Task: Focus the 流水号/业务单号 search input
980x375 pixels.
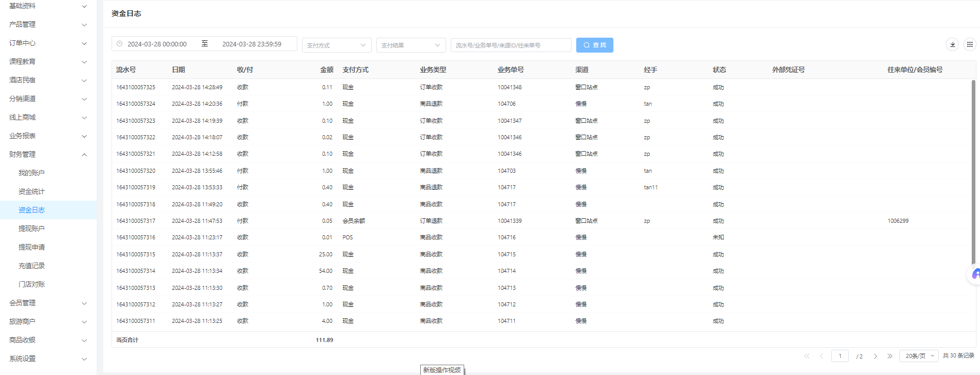Action: (x=510, y=45)
